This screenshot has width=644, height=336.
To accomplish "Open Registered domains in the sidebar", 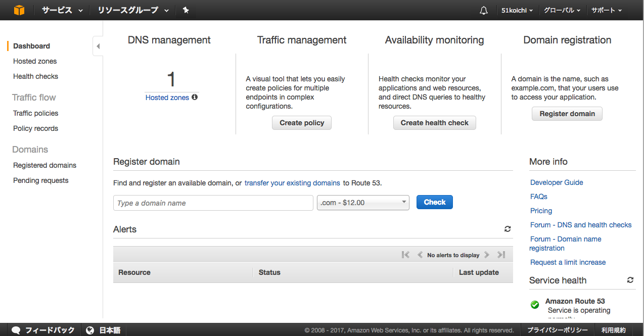I will pyautogui.click(x=44, y=165).
